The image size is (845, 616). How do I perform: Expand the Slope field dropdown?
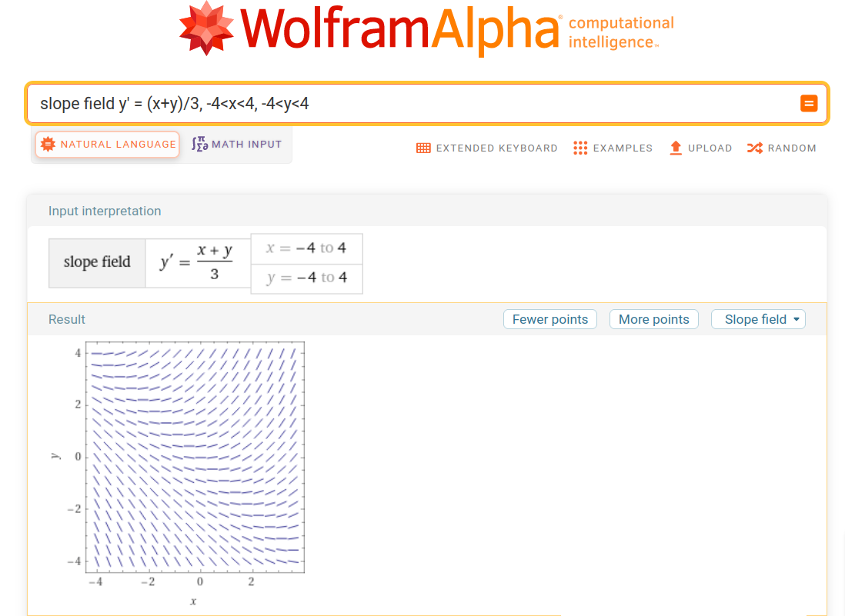[x=758, y=319]
